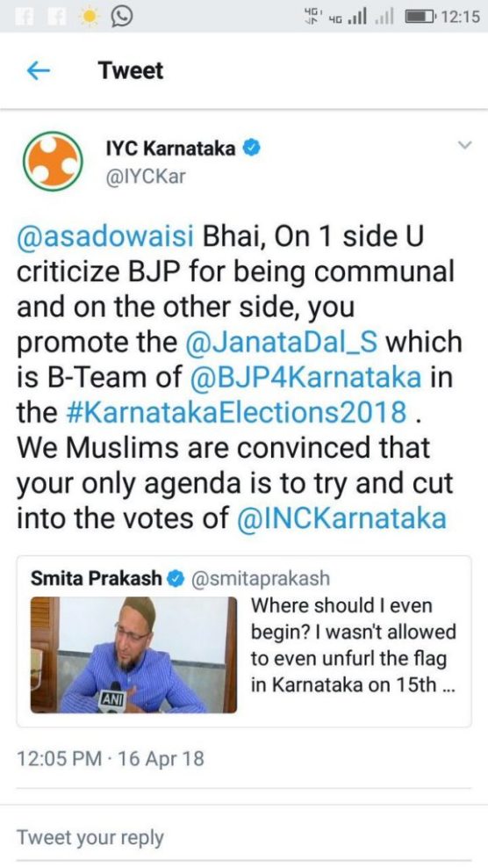Open IYC Karnataka profile picture
The height and width of the screenshot is (868, 488).
pos(53,161)
